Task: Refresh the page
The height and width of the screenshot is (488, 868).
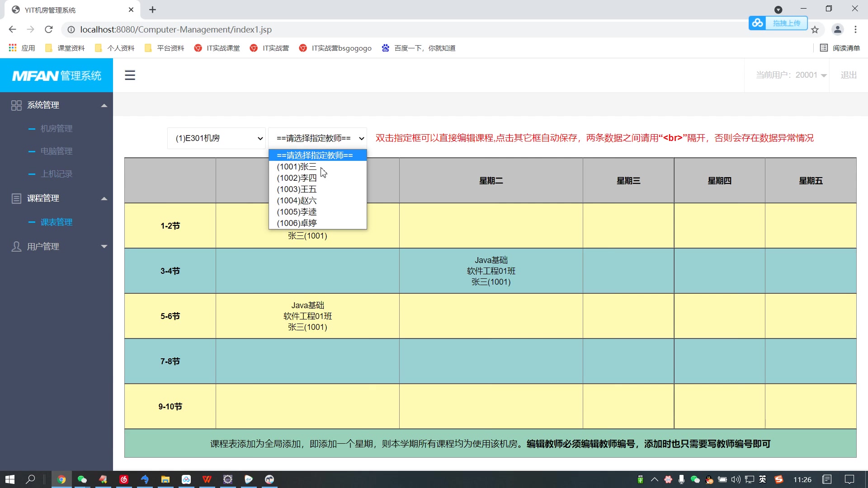Action: pyautogui.click(x=49, y=29)
